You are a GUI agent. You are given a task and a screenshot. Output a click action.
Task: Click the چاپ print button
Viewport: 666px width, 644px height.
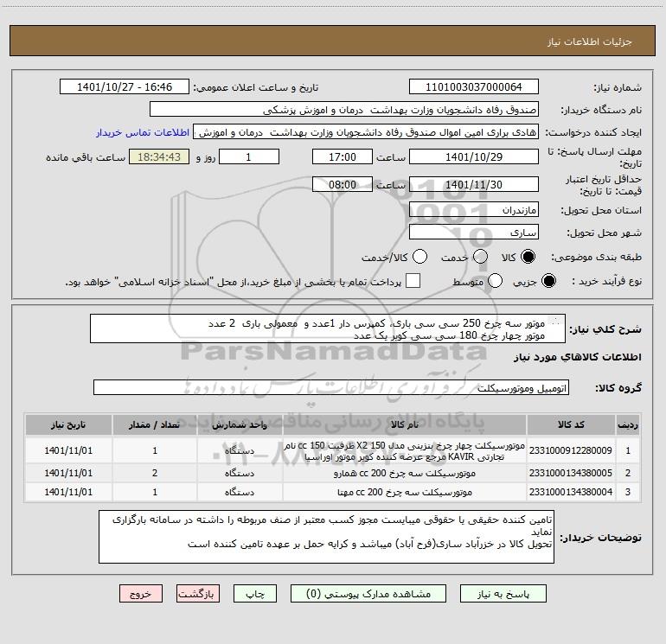(x=255, y=594)
